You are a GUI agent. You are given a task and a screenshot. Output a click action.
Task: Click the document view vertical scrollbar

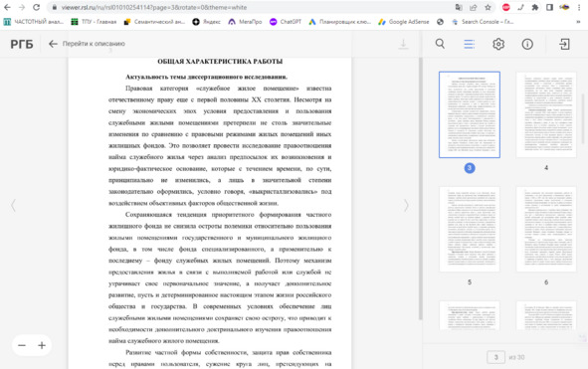click(421, 189)
